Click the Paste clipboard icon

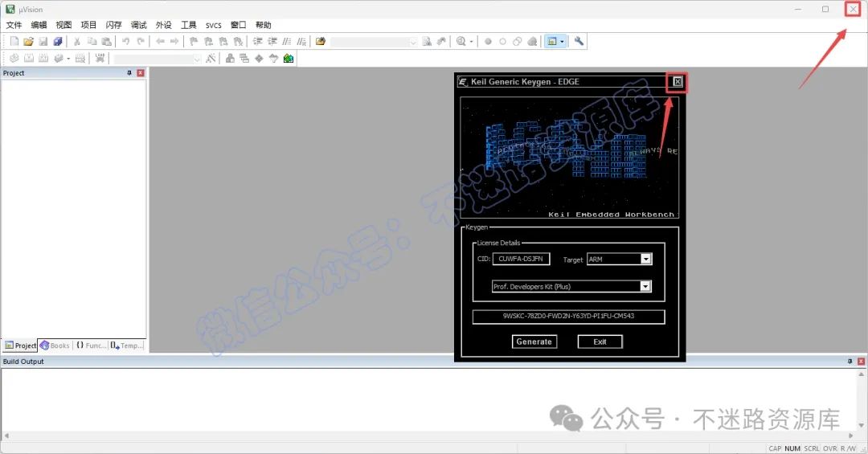pyautogui.click(x=106, y=41)
